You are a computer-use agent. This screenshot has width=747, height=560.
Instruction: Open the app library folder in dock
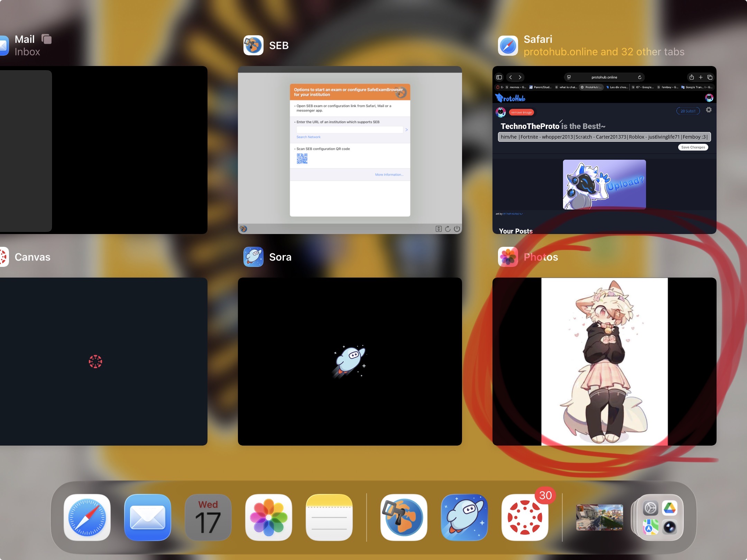[660, 517]
